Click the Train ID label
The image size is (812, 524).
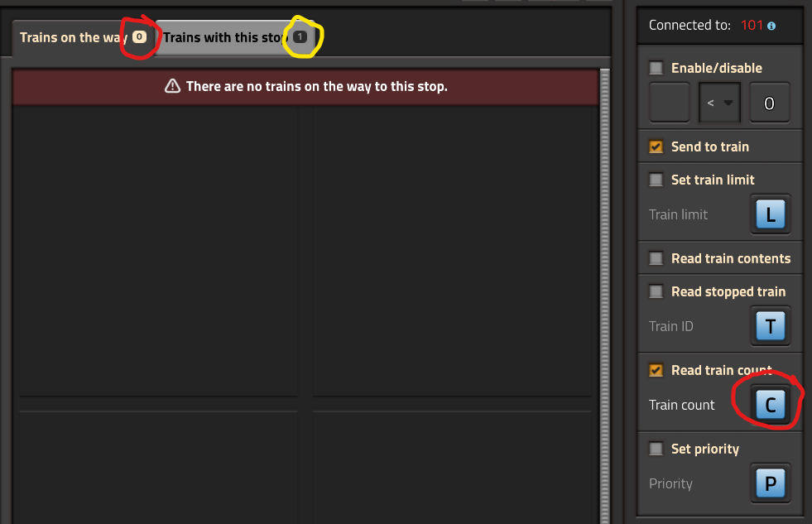click(x=670, y=326)
